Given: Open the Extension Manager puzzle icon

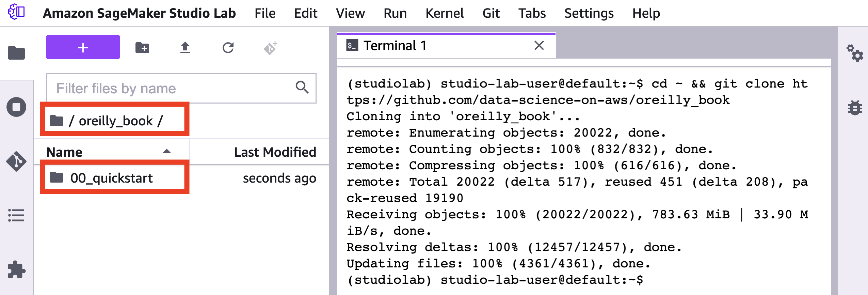Looking at the screenshot, I should pyautogui.click(x=16, y=270).
